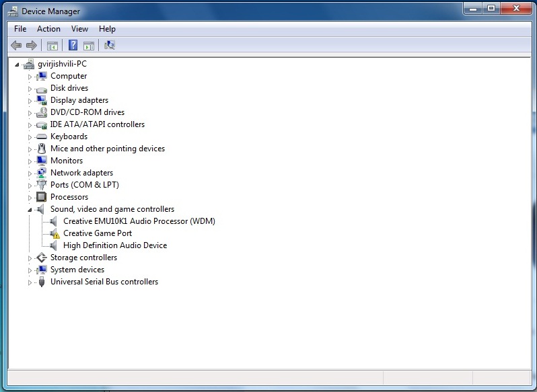Click the Scan for hardware changes icon
This screenshot has width=537, height=392.
pos(110,45)
